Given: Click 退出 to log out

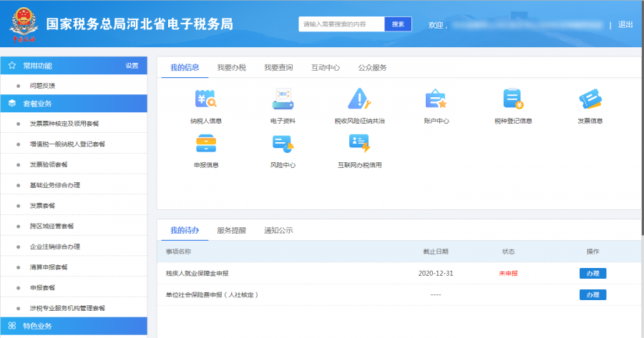Looking at the screenshot, I should (x=625, y=24).
